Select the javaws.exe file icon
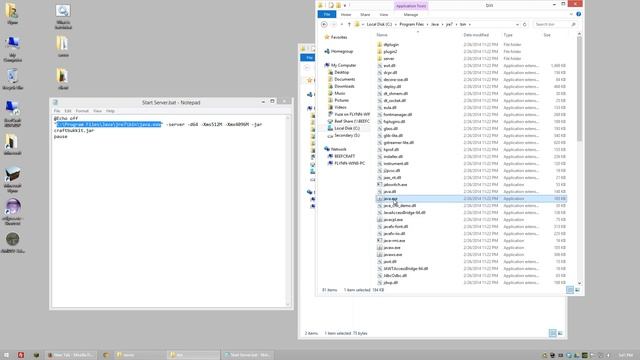The image size is (640, 360). click(380, 255)
